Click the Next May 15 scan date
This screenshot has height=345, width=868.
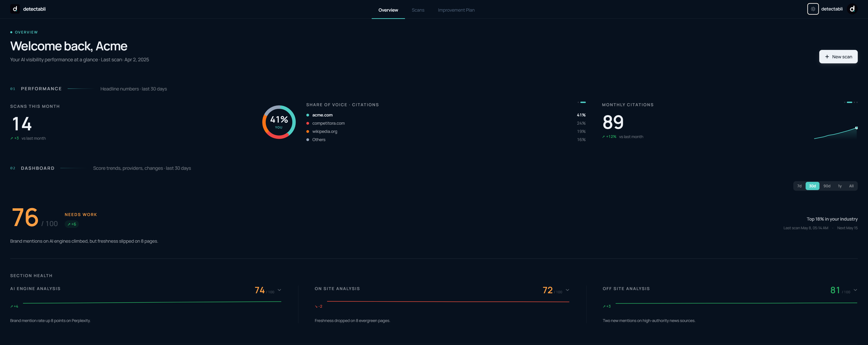pyautogui.click(x=848, y=228)
